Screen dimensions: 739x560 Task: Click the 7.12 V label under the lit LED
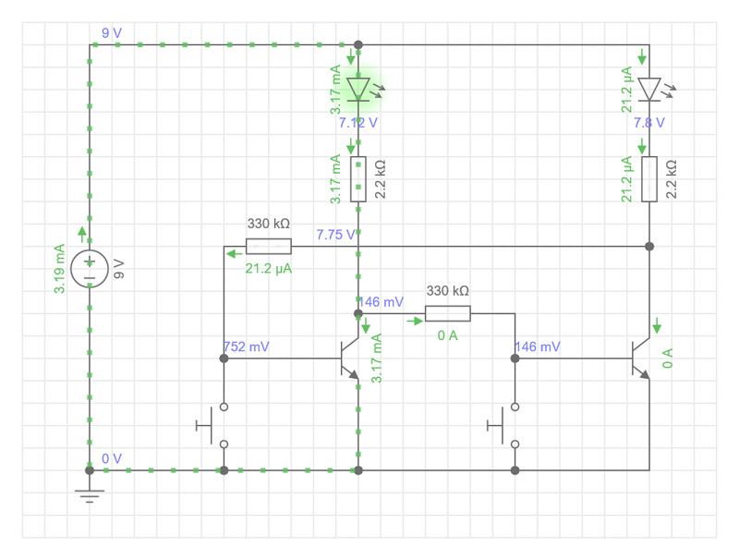[x=357, y=122]
